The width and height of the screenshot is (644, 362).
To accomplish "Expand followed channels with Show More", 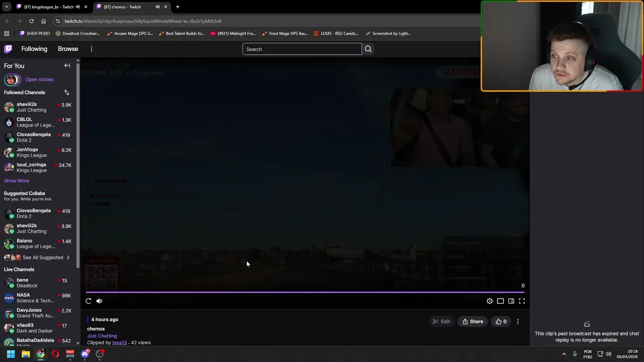I will tap(17, 180).
